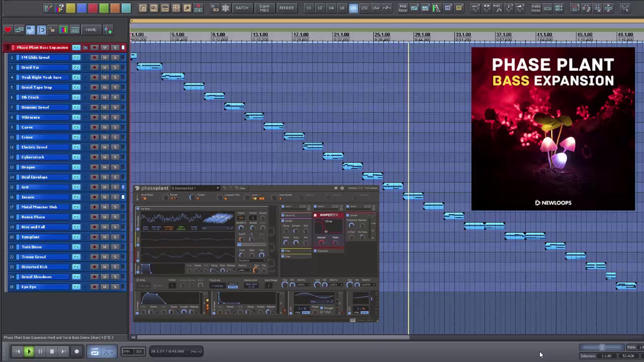Viewport: 644px width, 362px height.
Task: Click the NAME button above the track list
Action: 91,30
